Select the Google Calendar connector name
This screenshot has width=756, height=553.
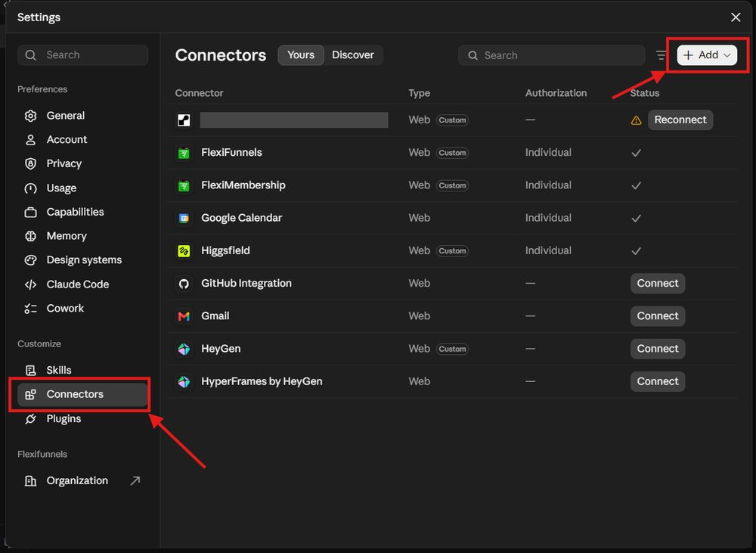pyautogui.click(x=242, y=218)
